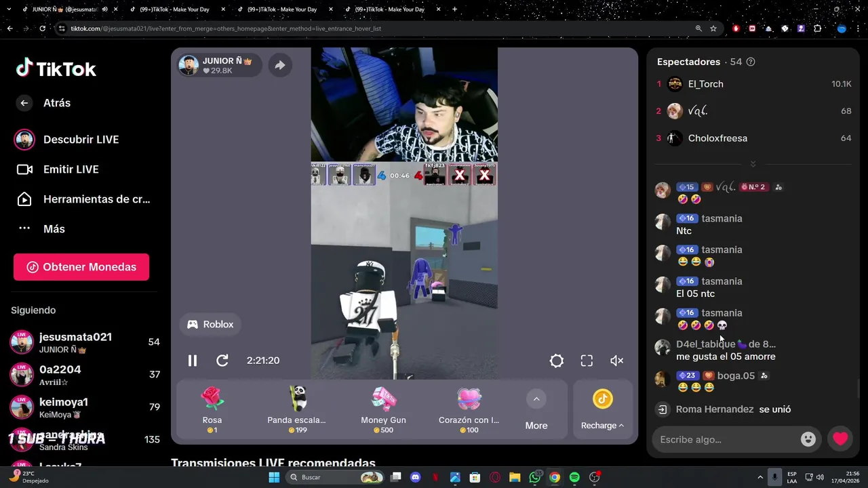This screenshot has height=488, width=868.
Task: Switch to the second browser tab (TikTok)
Action: (173, 9)
